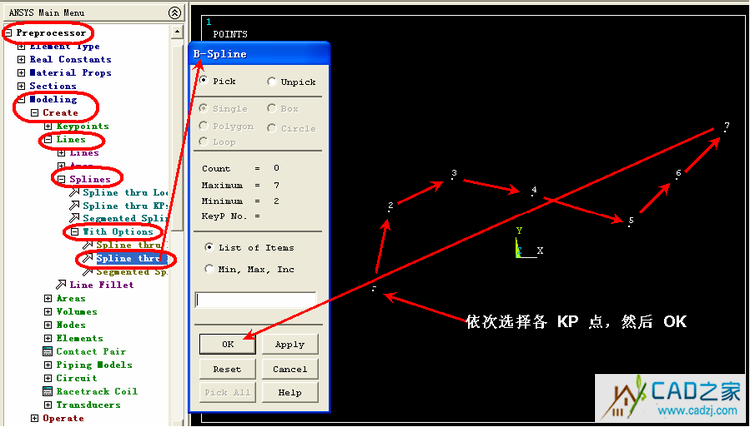Click the Racetrack Coil wizard icon
The height and width of the screenshot is (427, 750).
click(x=47, y=391)
